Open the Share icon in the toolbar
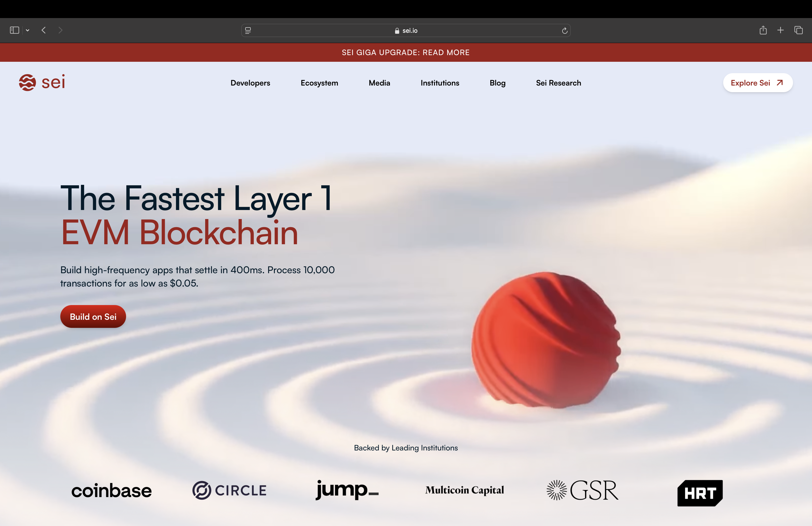This screenshot has width=812, height=526. coord(763,30)
